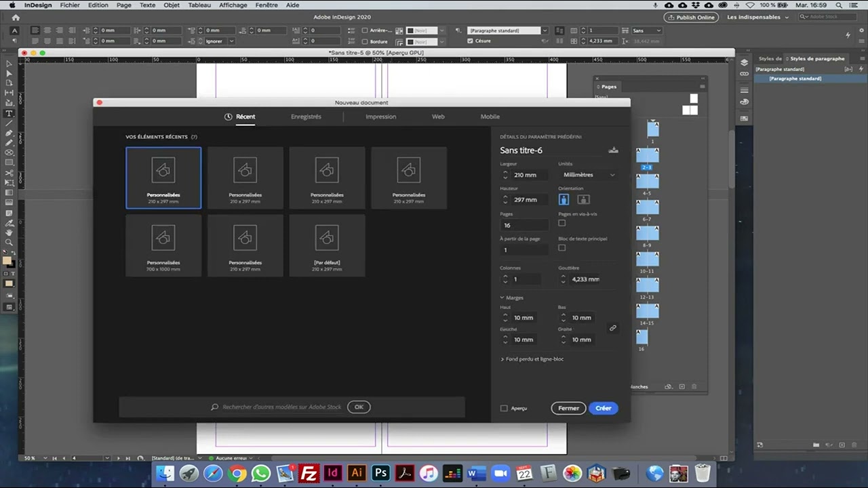The height and width of the screenshot is (488, 868).
Task: Select the Selection tool in the toolbox
Action: pyautogui.click(x=9, y=64)
